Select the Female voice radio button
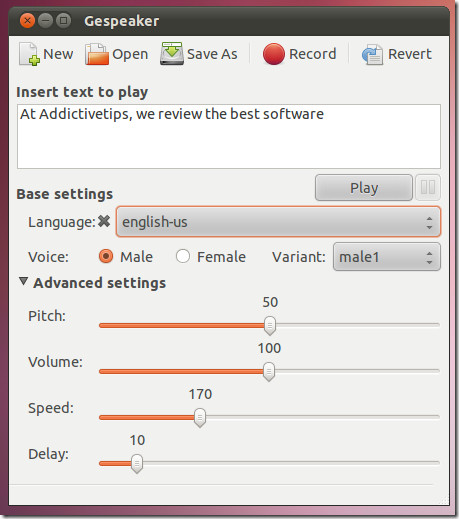This screenshot has height=519, width=459. (183, 257)
